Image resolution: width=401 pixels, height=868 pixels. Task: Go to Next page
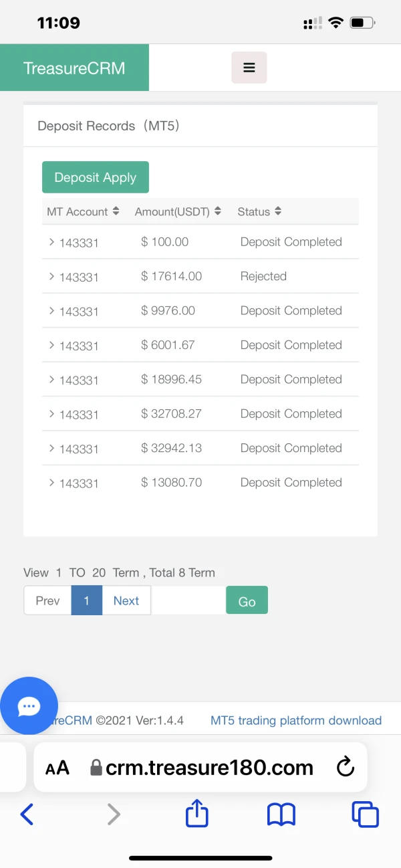coord(126,601)
